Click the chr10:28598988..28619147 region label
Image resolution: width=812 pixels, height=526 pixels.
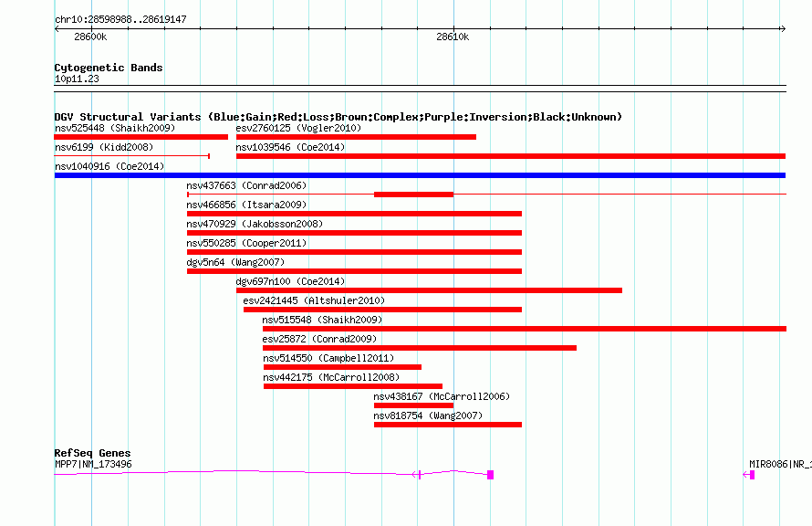click(x=120, y=19)
